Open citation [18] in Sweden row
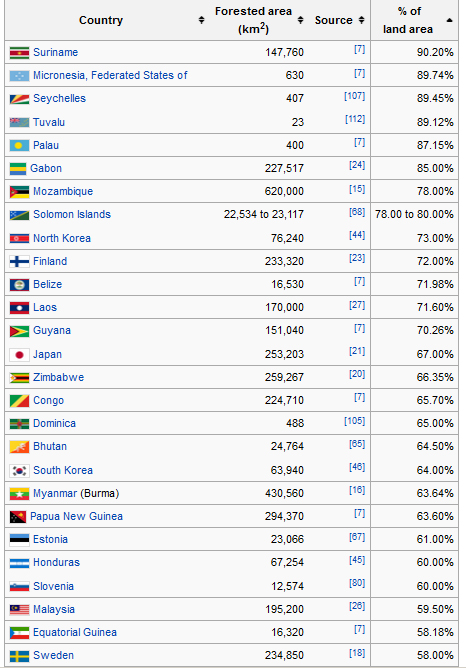The width and height of the screenshot is (466, 668). click(x=357, y=653)
